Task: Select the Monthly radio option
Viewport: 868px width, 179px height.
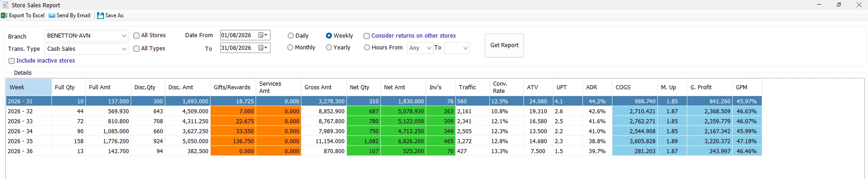Action: pos(290,48)
